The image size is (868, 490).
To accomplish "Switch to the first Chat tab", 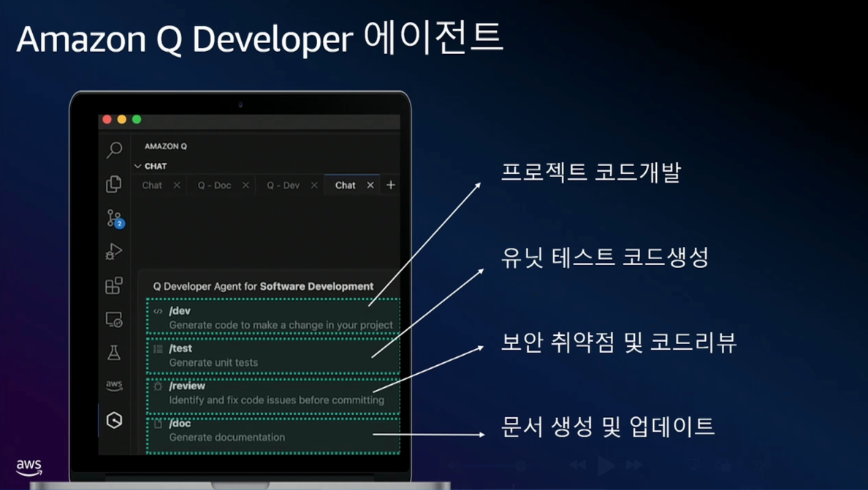I will pyautogui.click(x=152, y=185).
